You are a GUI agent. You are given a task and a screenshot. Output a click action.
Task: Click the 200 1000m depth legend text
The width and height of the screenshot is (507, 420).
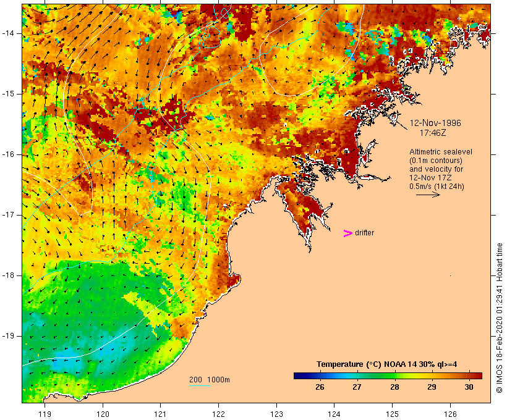(210, 380)
